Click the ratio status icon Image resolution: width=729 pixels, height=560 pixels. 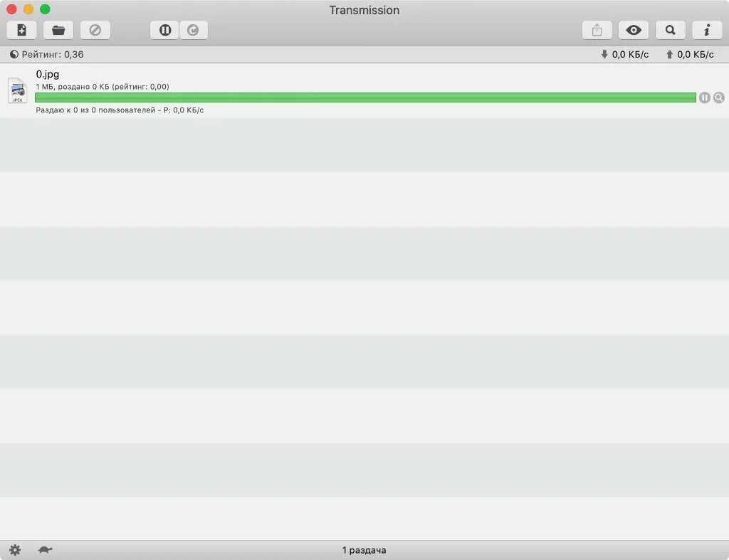point(14,54)
